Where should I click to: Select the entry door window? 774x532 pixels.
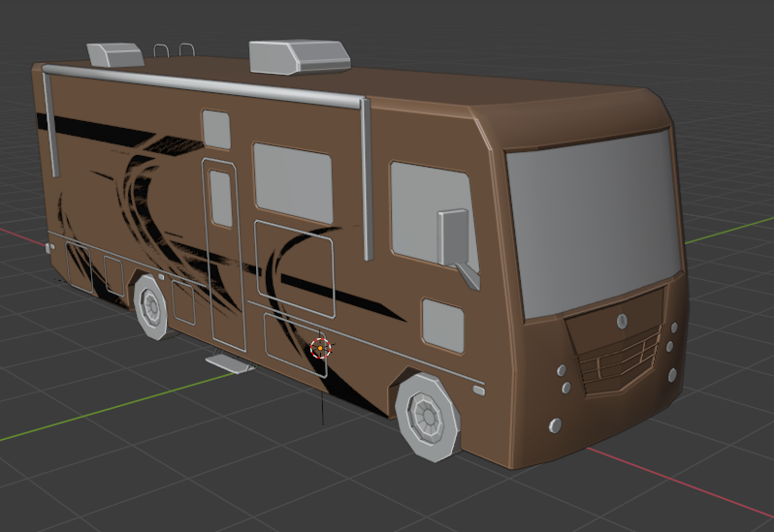[x=220, y=199]
